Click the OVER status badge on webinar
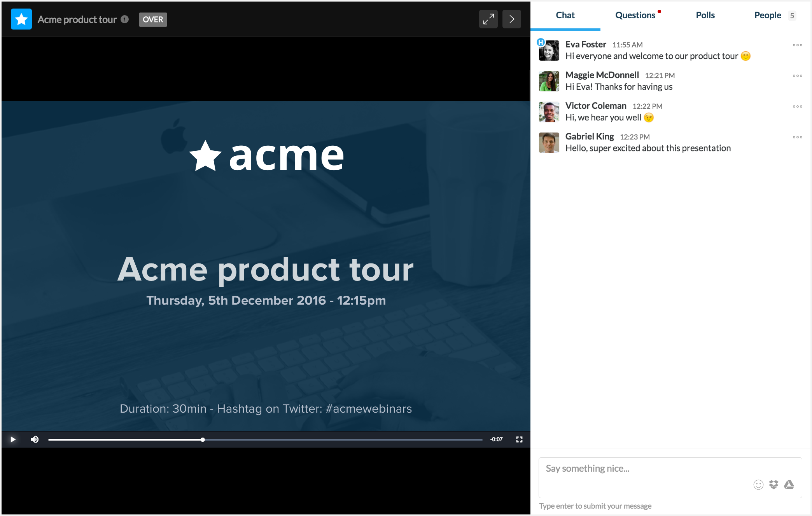The image size is (812, 516). 153,19
